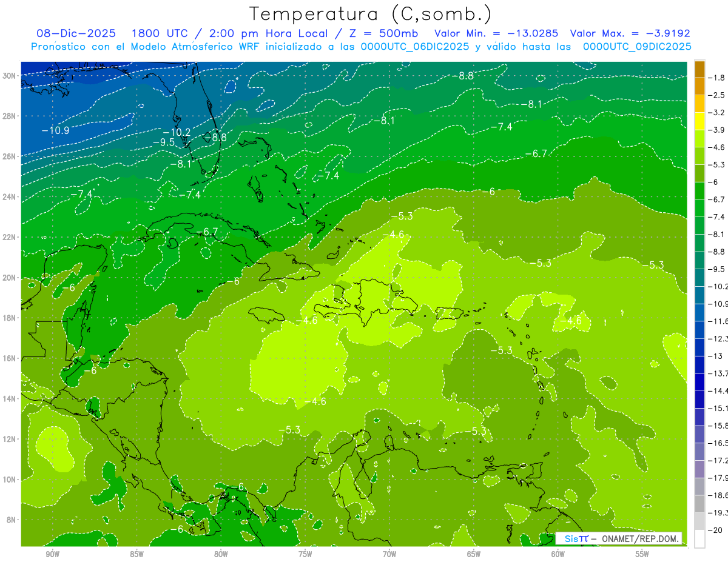728x562 pixels.
Task: Click the "65W" longitude axis label
Action: pyautogui.click(x=474, y=554)
